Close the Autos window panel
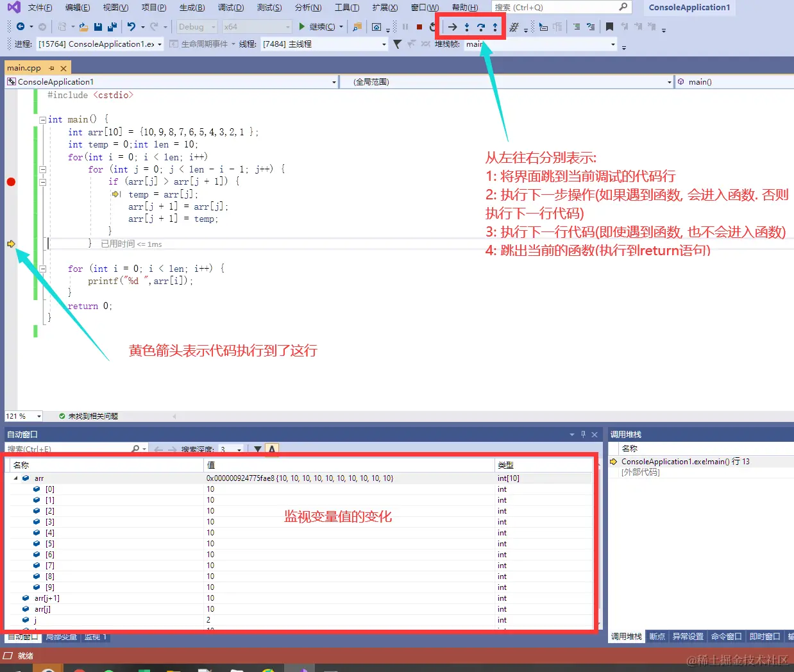Screen dimensions: 794x672 595,434
